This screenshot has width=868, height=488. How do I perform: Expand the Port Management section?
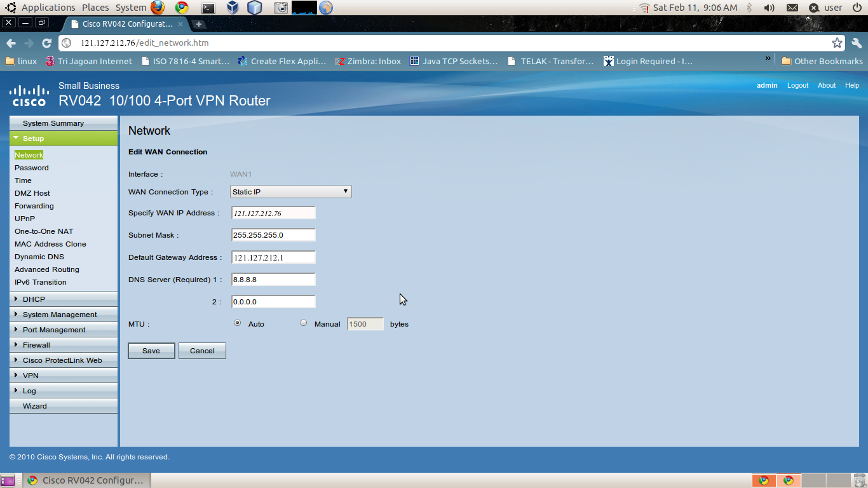[64, 330]
